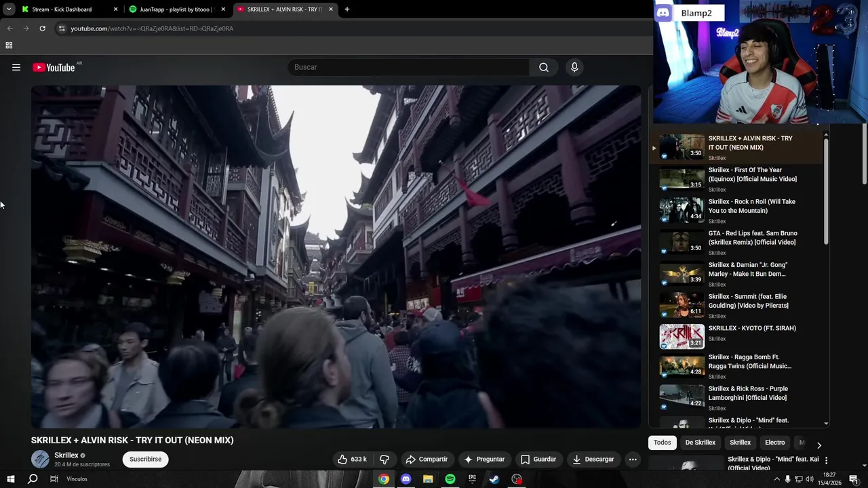Dislike the video with thumbs down
This screenshot has height=488, width=868.
pos(384,459)
